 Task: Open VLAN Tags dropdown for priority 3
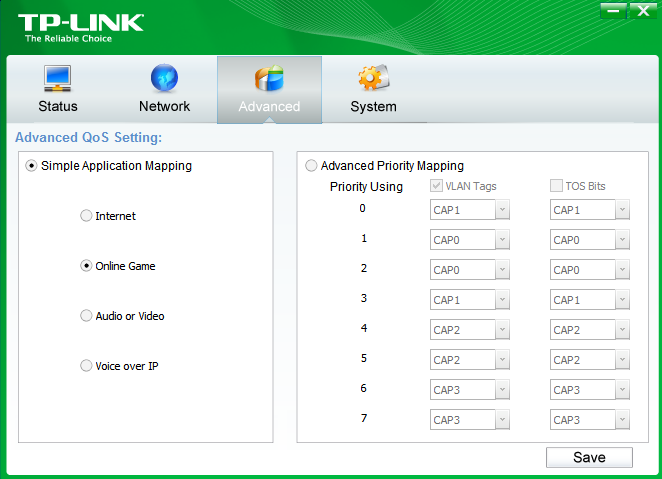coord(469,300)
